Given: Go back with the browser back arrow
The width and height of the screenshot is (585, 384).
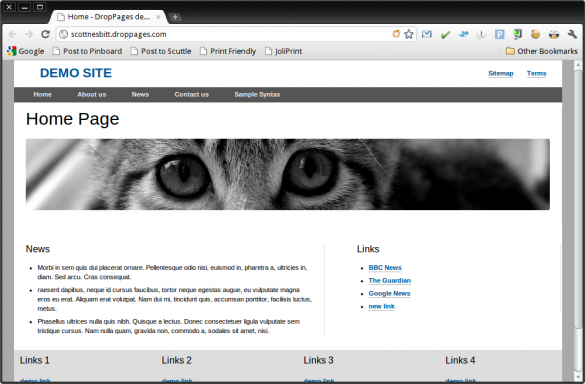Looking at the screenshot, I should click(12, 34).
